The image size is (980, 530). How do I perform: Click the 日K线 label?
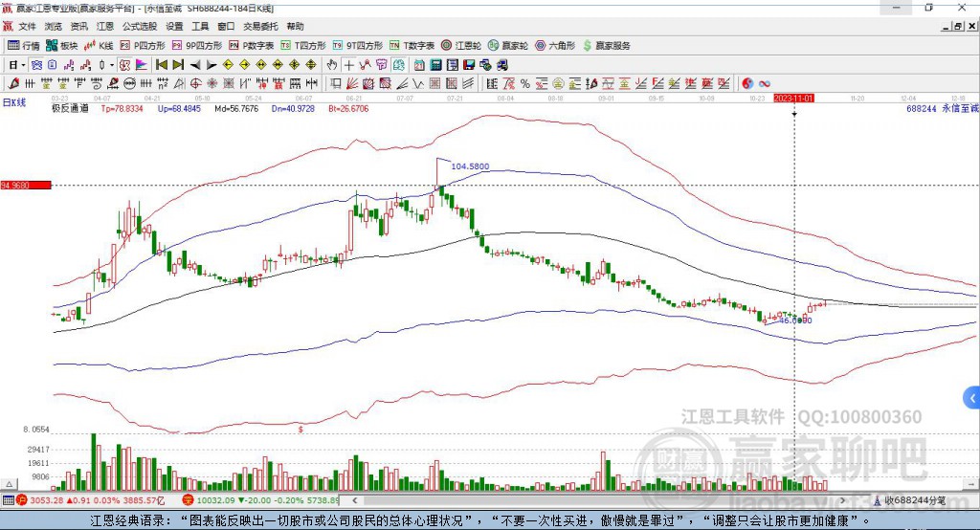click(14, 102)
